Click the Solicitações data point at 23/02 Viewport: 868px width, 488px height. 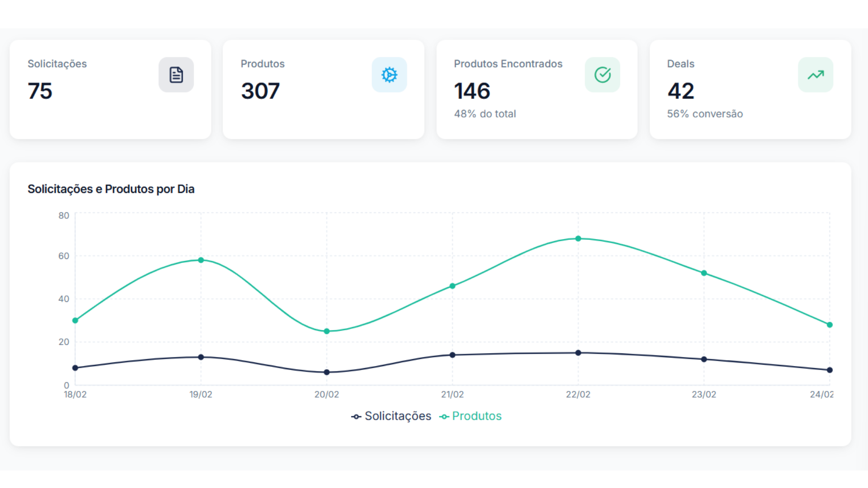point(704,359)
